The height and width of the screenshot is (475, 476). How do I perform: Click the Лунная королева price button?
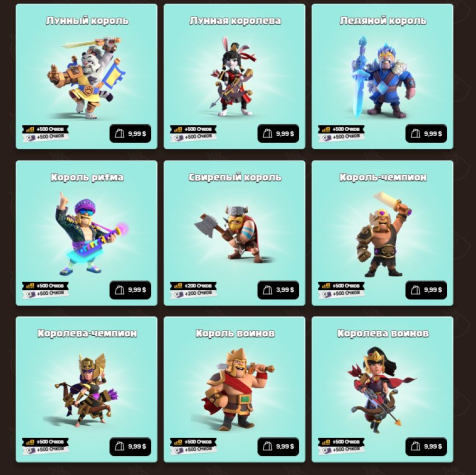[x=278, y=134]
